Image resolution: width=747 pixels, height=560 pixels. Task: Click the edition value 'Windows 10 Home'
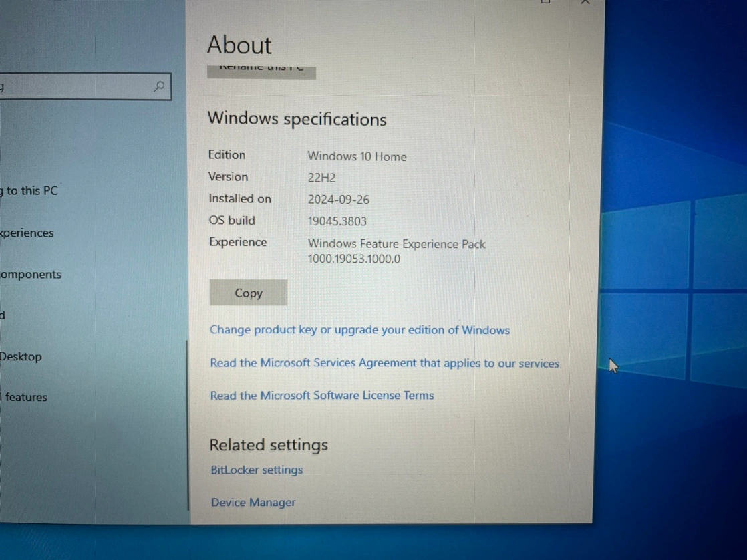point(357,156)
